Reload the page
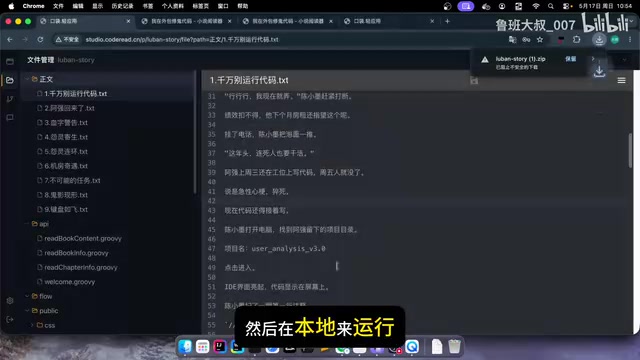The width and height of the screenshot is (640, 360). tap(40, 40)
